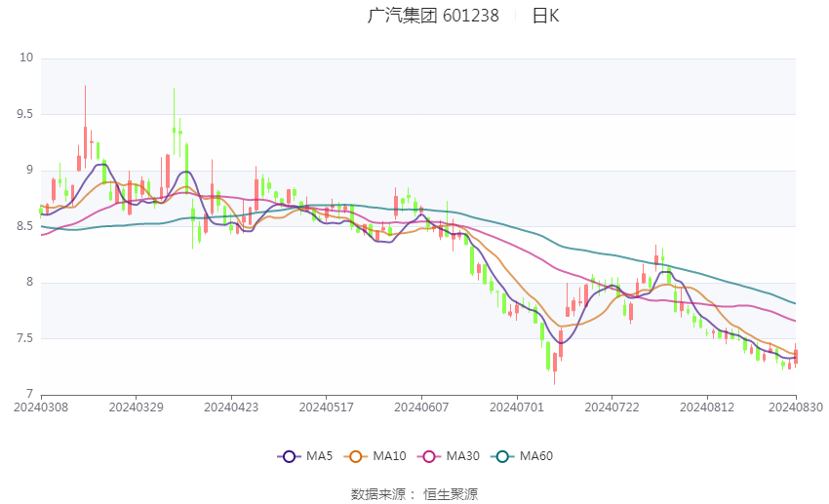Select the 20240722 x-axis date label
The width and height of the screenshot is (829, 504).
612,407
